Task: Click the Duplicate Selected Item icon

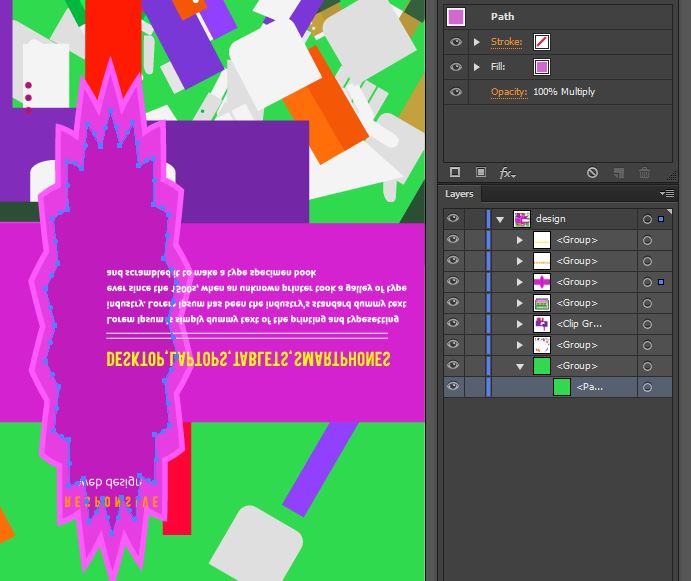Action: pyautogui.click(x=618, y=173)
